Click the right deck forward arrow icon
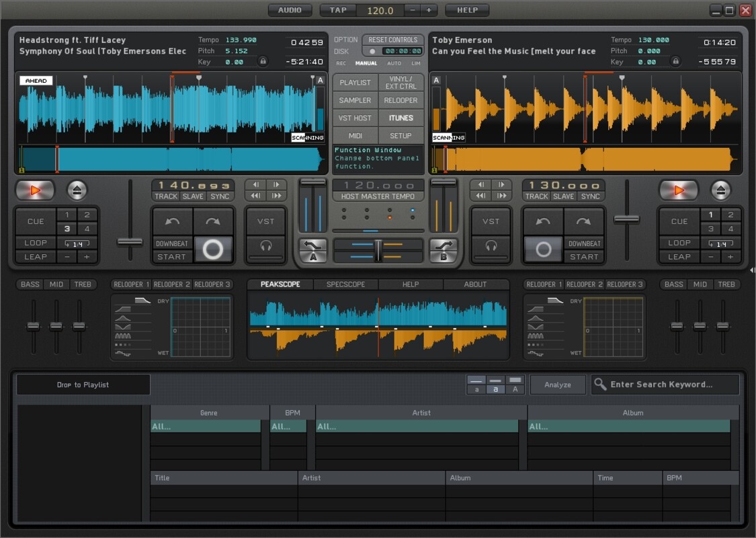This screenshot has width=756, height=538. [x=583, y=221]
